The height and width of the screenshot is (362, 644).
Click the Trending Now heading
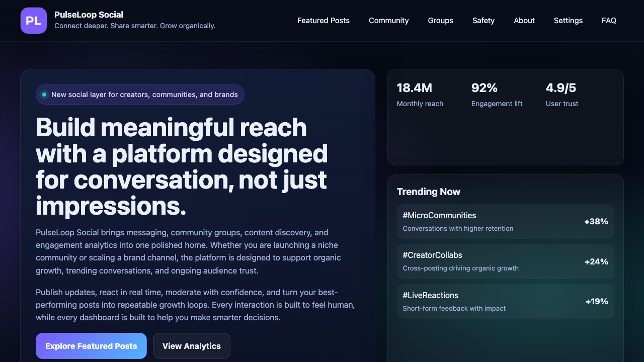[428, 192]
